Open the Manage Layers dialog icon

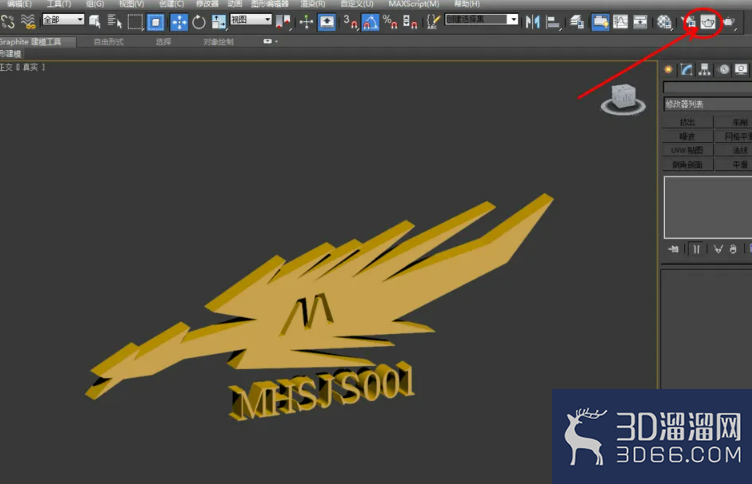point(577,22)
